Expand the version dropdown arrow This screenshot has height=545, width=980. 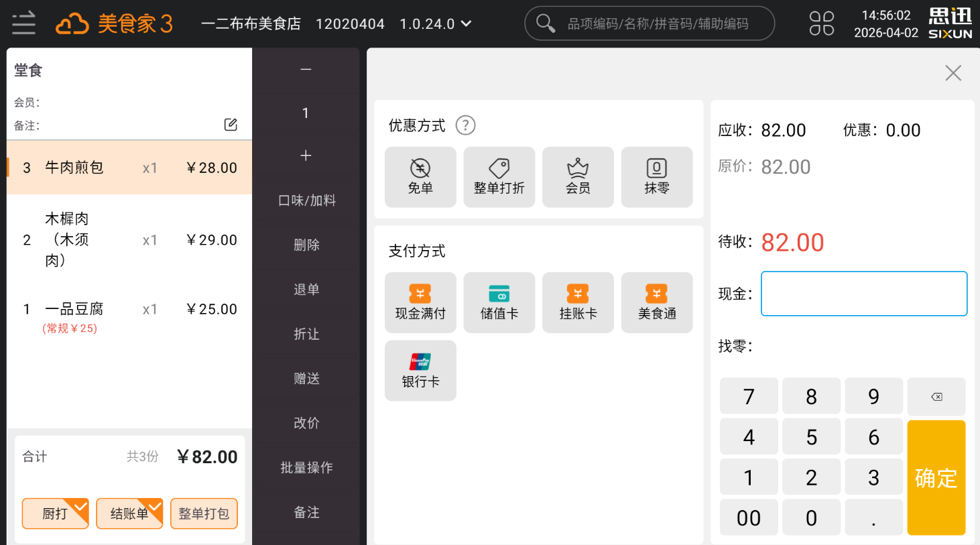467,24
